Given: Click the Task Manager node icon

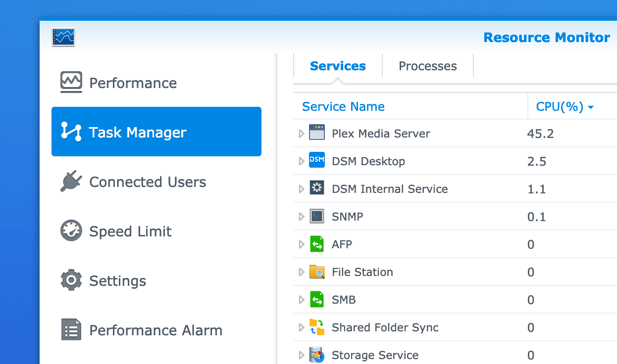Looking at the screenshot, I should (71, 132).
